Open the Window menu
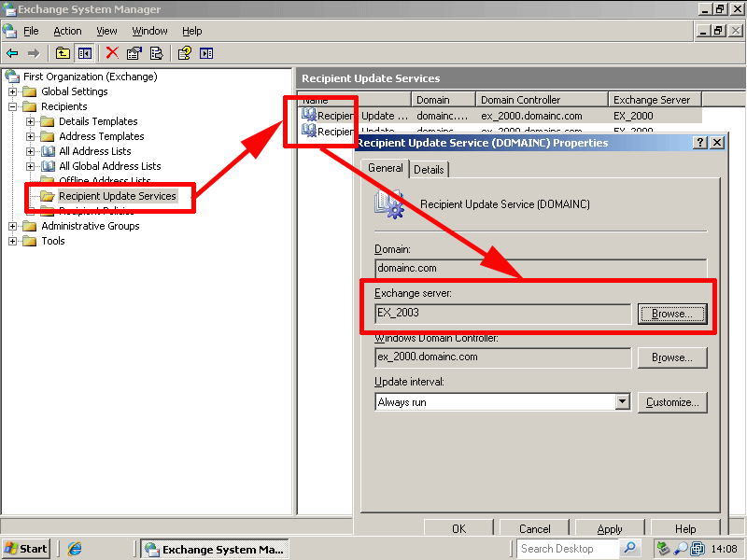This screenshot has height=560, width=747. pyautogui.click(x=149, y=31)
